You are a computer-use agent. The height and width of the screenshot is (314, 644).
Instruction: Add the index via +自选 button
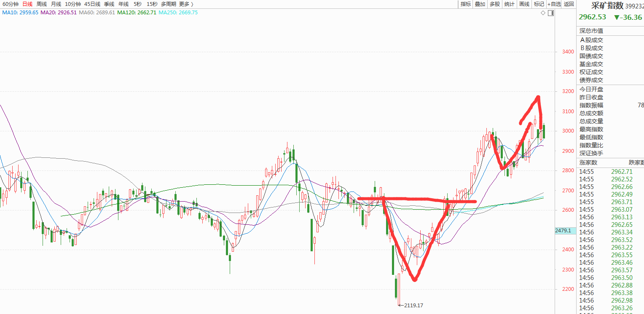click(x=554, y=4)
